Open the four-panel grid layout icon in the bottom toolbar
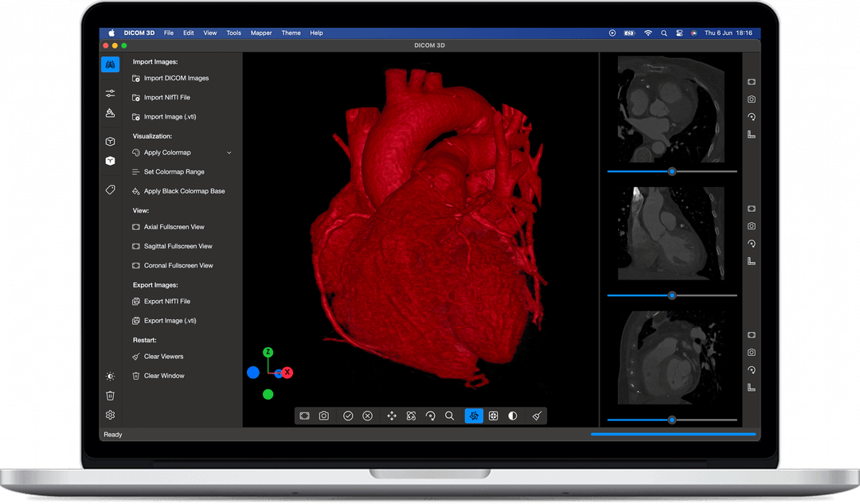The height and width of the screenshot is (504, 860). point(493,416)
